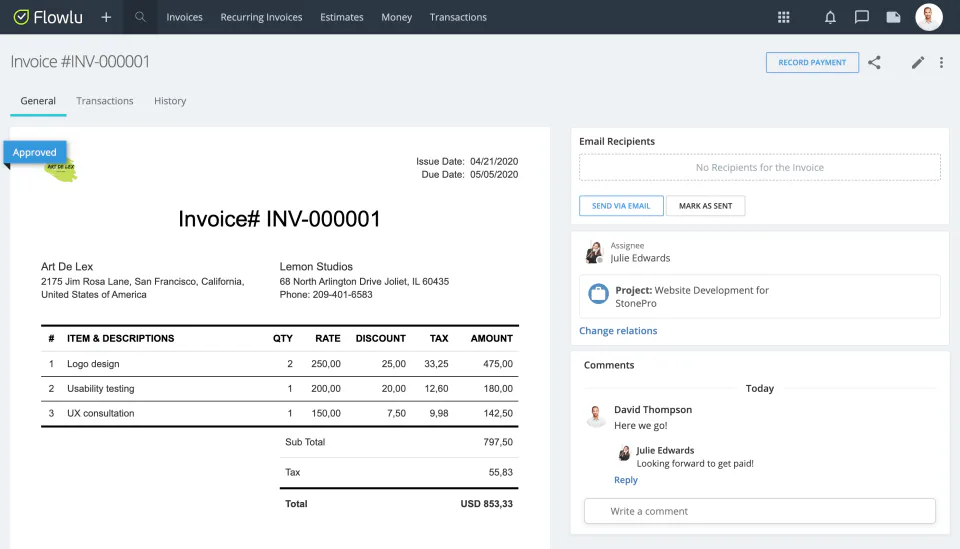Click the Tax value 55,83
Viewport: 960px width, 549px height.
point(501,472)
